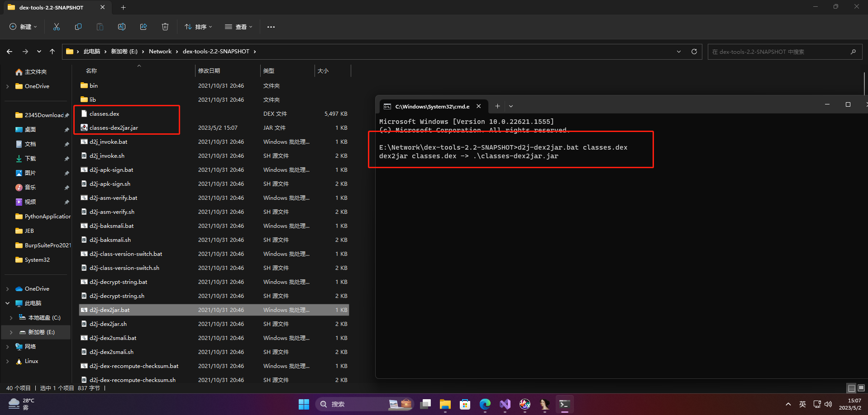868x415 pixels.
Task: Open Microsoft Store from the taskbar
Action: (x=465, y=404)
